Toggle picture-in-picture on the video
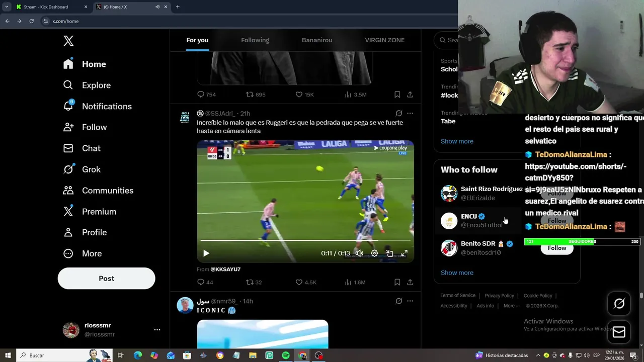Viewport: 644px width, 362px height. [x=389, y=253]
